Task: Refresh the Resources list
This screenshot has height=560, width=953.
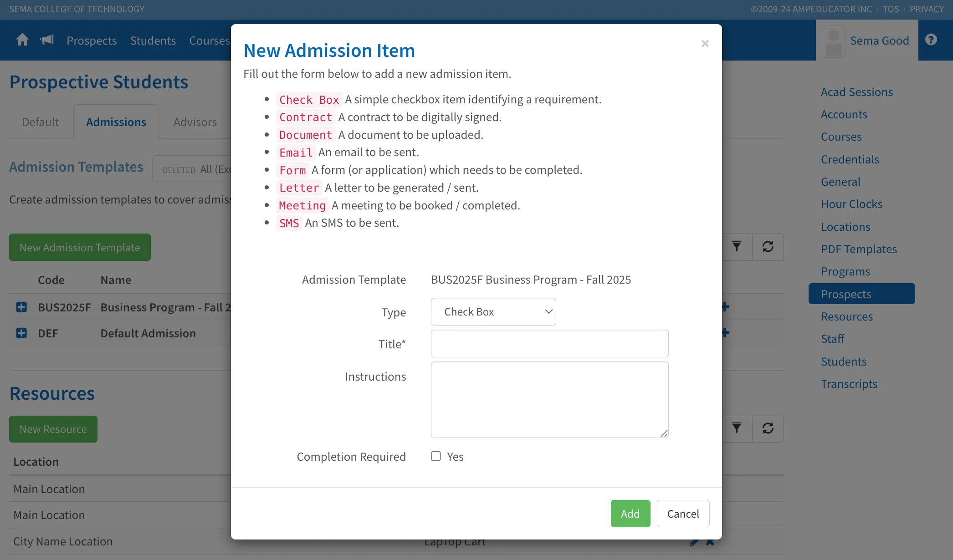Action: click(768, 428)
